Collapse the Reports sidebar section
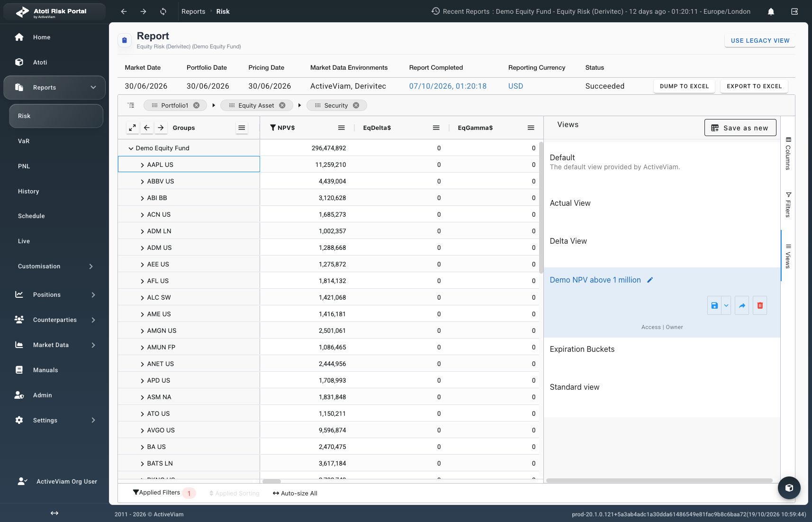 [93, 87]
